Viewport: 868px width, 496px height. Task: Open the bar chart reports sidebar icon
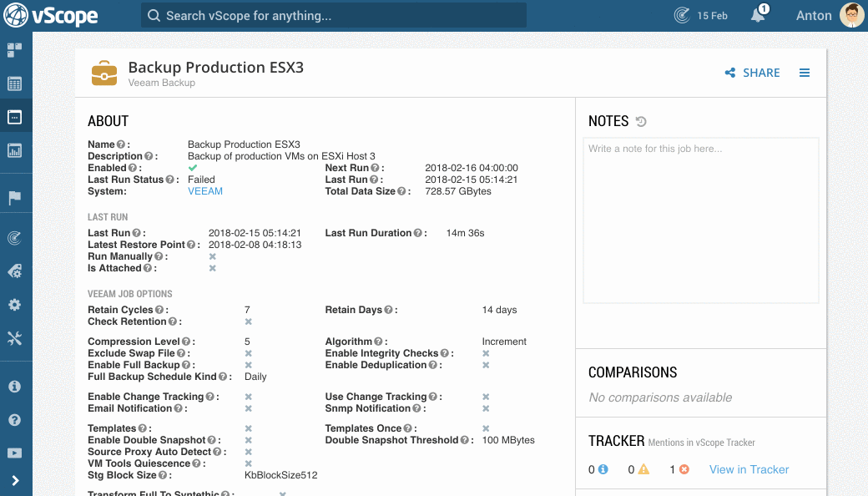pyautogui.click(x=14, y=150)
